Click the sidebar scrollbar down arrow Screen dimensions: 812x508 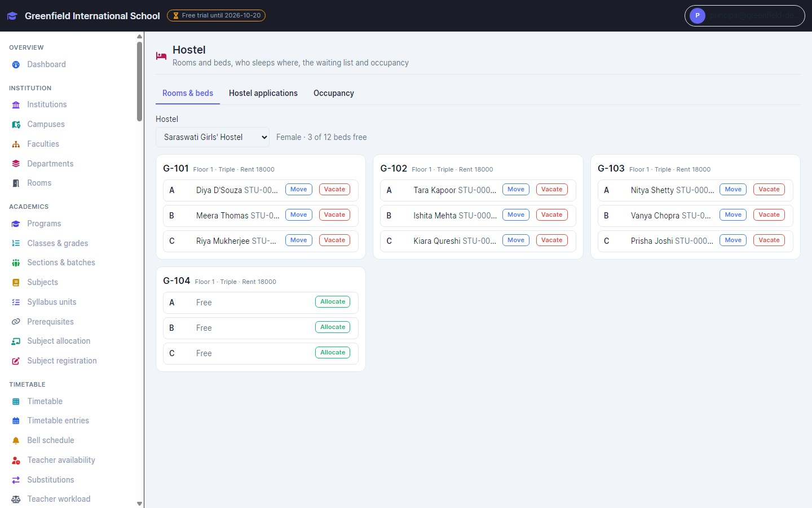[x=139, y=503]
